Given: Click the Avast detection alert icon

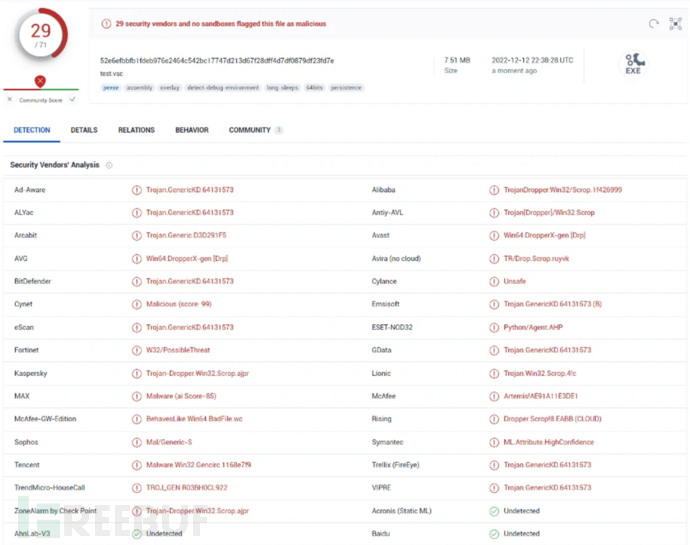Looking at the screenshot, I should point(494,236).
